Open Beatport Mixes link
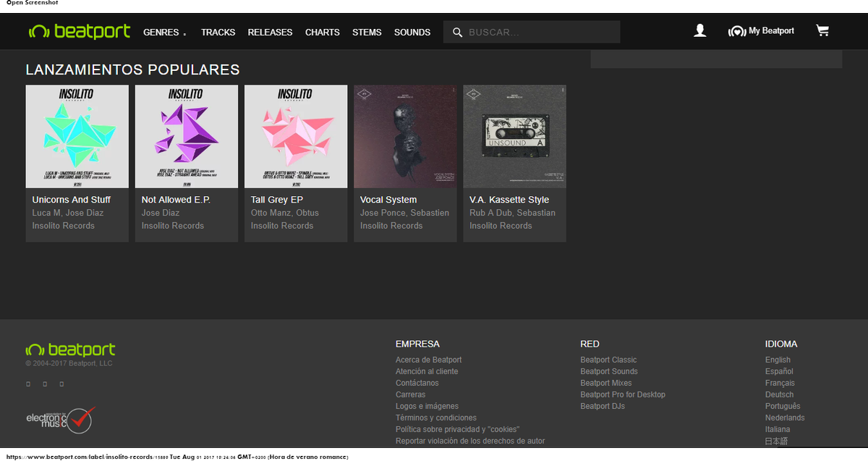868x461 pixels. 606,383
